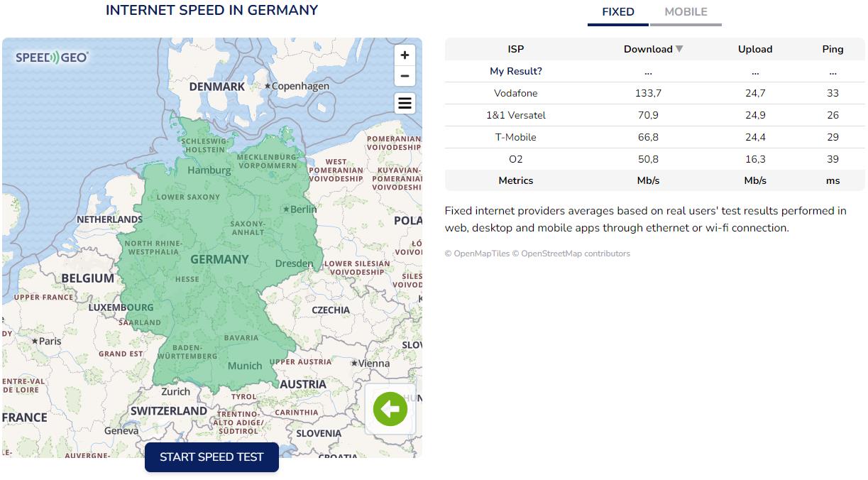Screen dimensions: 868x480
Task: Click 1&1 Versatel download value 70,9
Action: 648,115
